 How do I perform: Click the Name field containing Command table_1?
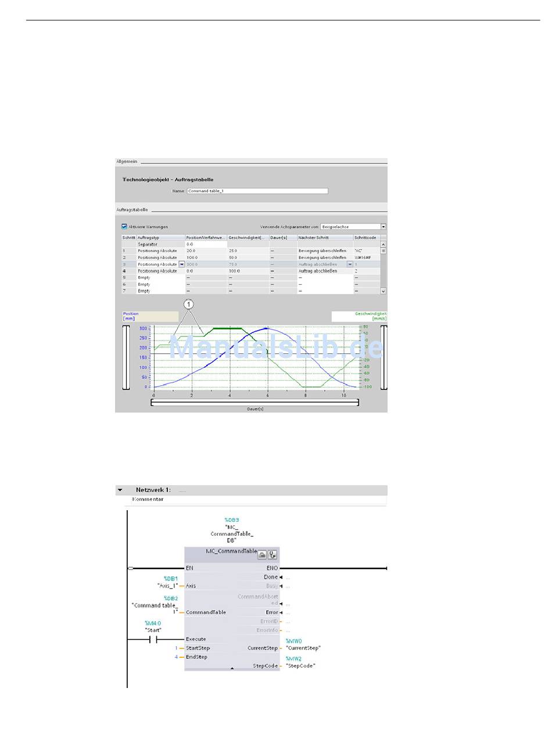257,191
